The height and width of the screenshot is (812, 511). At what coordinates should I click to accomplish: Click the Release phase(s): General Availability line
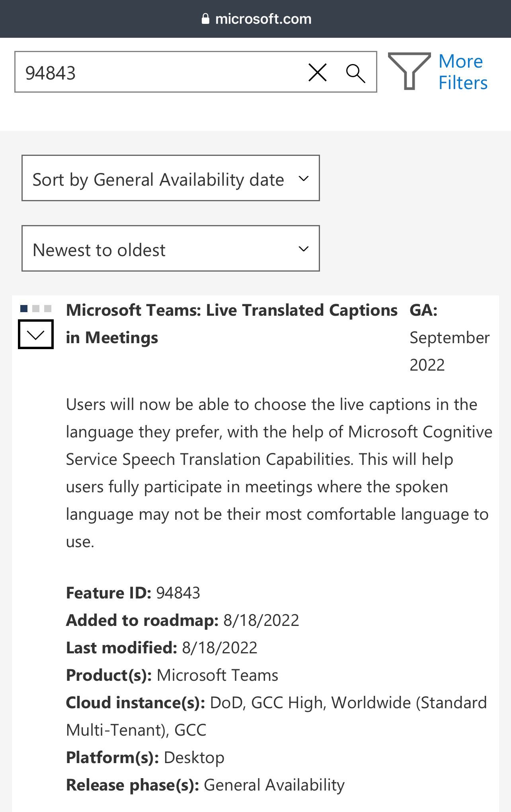(205, 785)
